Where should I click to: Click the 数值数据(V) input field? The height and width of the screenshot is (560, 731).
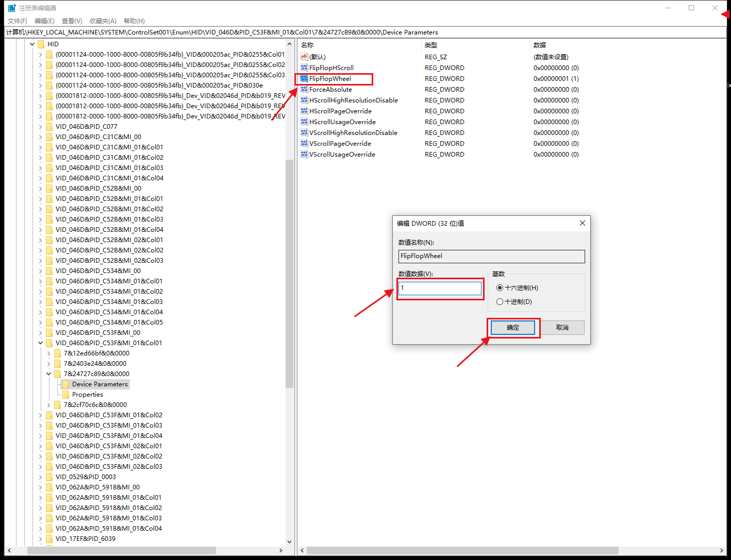click(x=440, y=288)
